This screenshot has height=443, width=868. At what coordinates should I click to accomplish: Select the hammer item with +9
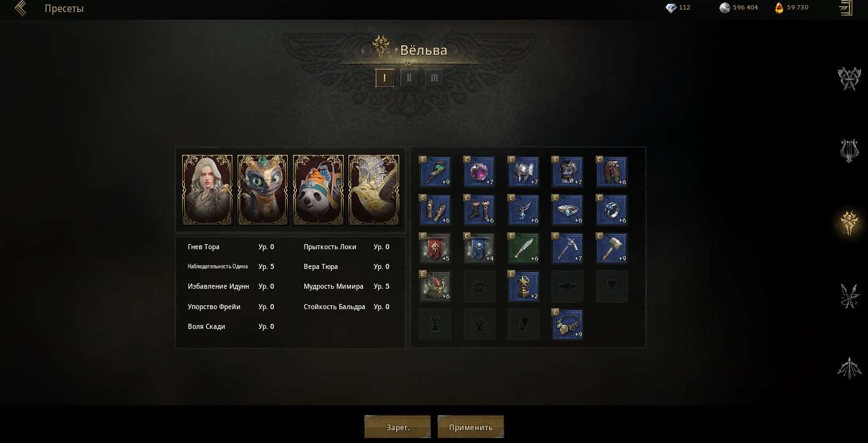coord(612,249)
